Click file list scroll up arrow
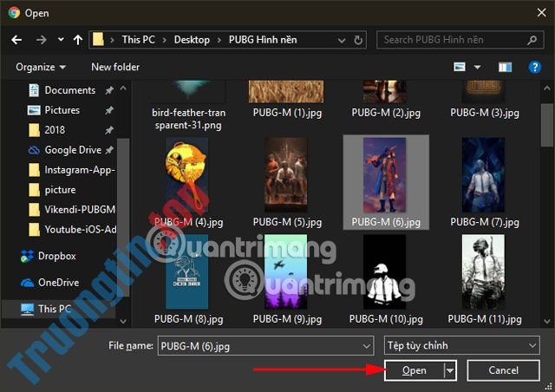This screenshot has width=555, height=392. pyautogui.click(x=547, y=88)
